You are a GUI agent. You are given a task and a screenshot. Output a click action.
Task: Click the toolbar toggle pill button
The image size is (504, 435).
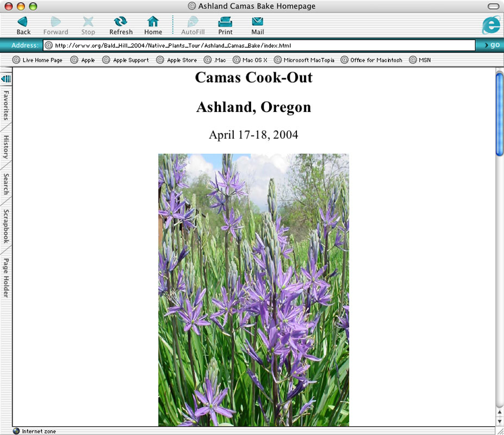[493, 6]
